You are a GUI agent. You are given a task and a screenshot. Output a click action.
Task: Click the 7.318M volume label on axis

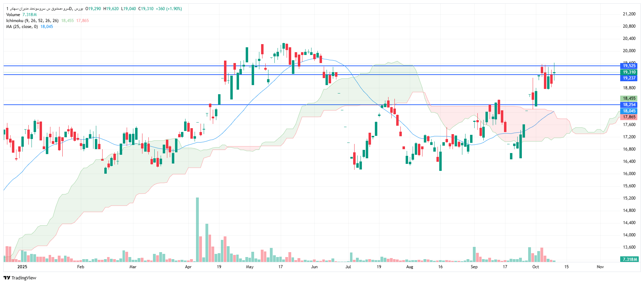630,259
